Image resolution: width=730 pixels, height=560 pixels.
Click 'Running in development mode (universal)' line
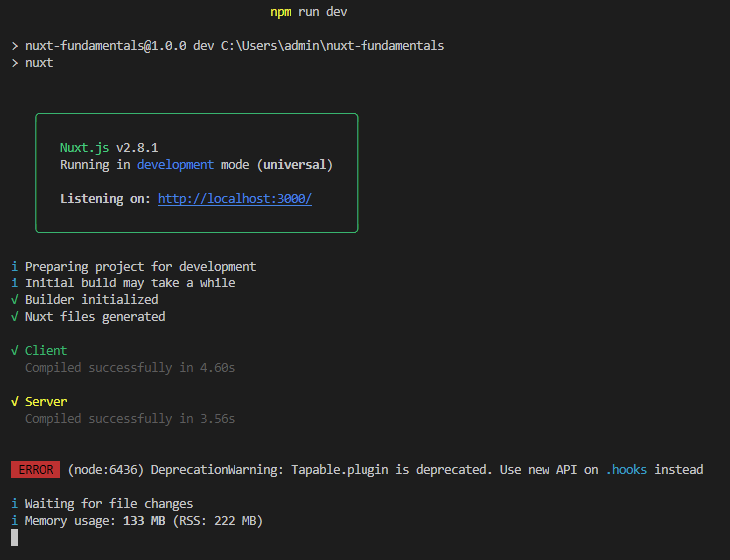pos(196,165)
